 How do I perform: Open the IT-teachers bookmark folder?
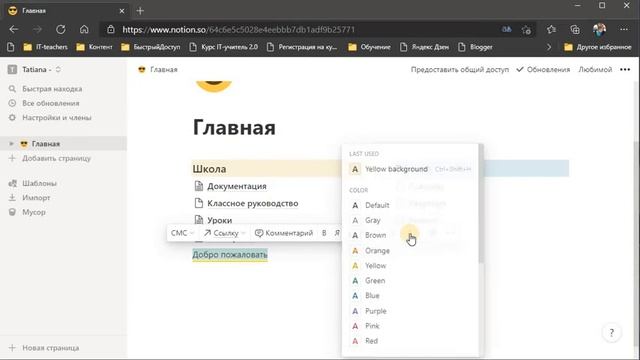pyautogui.click(x=45, y=47)
